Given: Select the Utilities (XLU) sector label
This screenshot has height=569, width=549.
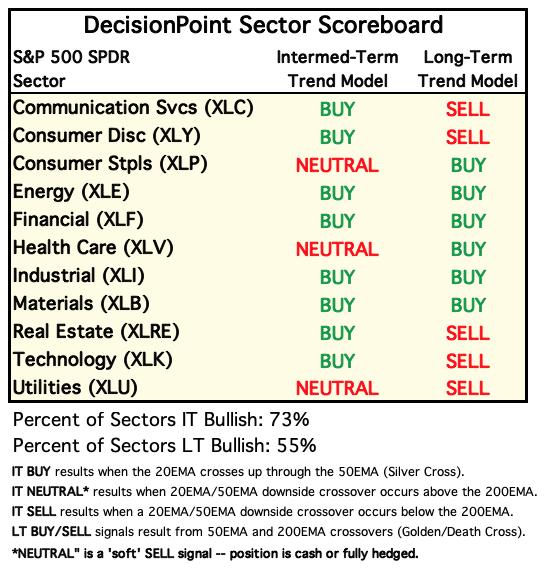Looking at the screenshot, I should coord(75,388).
